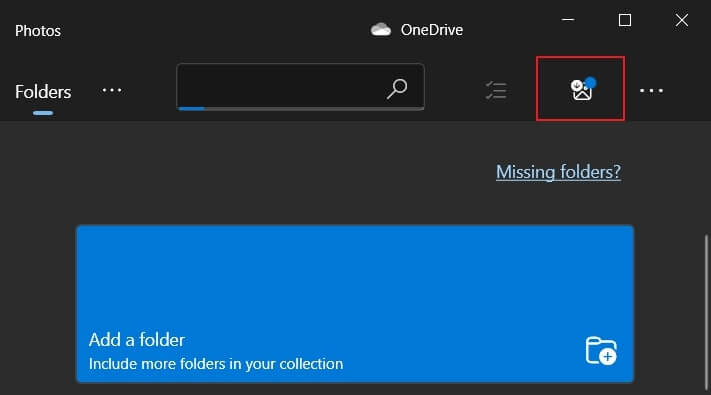The image size is (711, 395).
Task: Open the ellipsis menu next to Folders
Action: click(112, 90)
